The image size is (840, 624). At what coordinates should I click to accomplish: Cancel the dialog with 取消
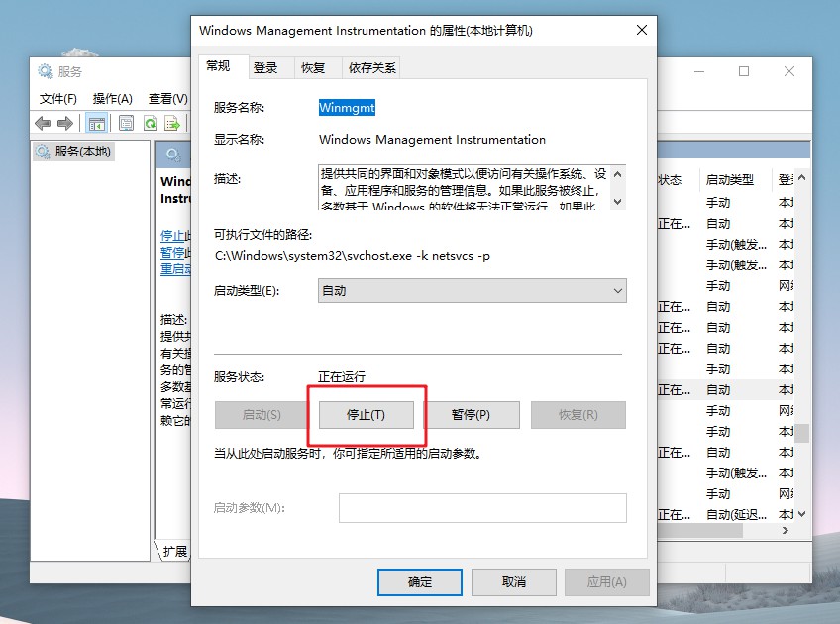(x=514, y=582)
